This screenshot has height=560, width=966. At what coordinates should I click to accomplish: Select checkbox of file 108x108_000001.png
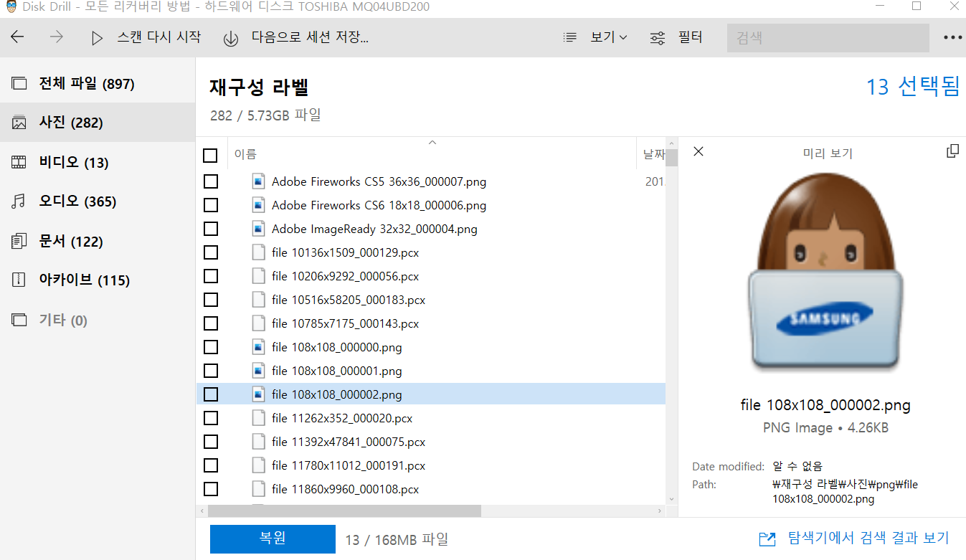click(x=211, y=371)
